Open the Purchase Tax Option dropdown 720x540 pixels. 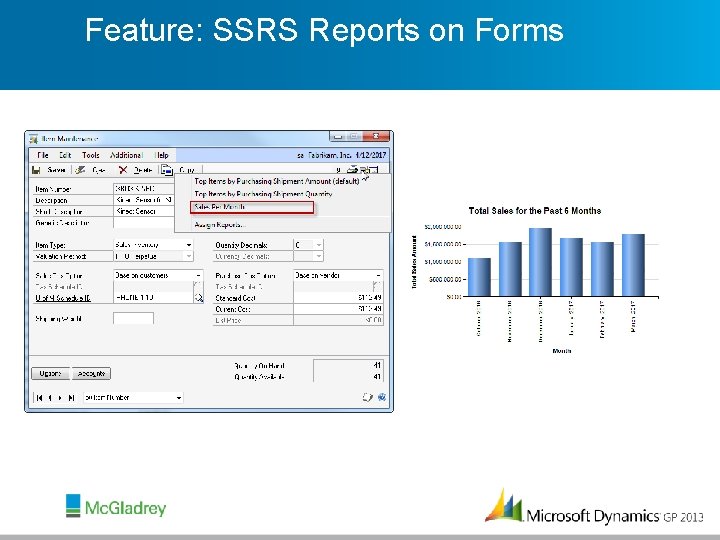point(378,275)
